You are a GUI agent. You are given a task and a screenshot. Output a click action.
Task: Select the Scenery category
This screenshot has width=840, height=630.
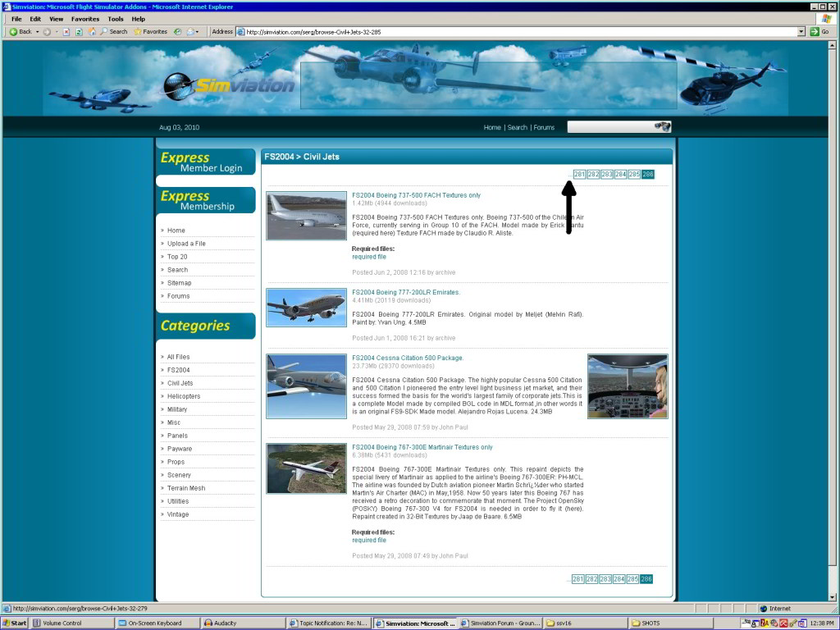[179, 475]
